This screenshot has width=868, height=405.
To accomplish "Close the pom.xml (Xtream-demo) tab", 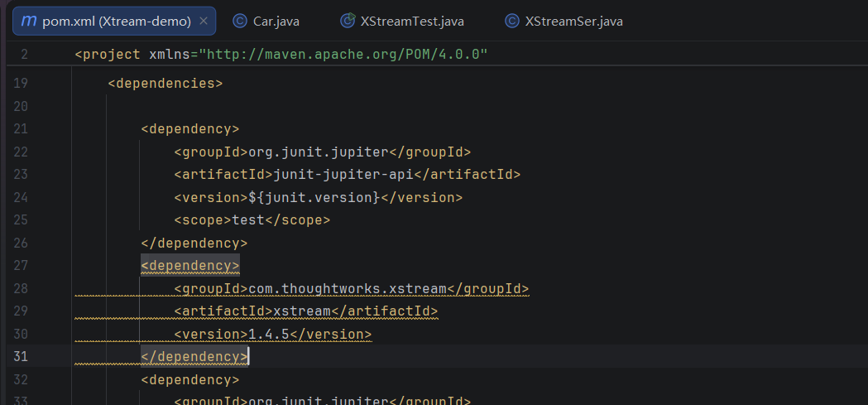I will 204,21.
